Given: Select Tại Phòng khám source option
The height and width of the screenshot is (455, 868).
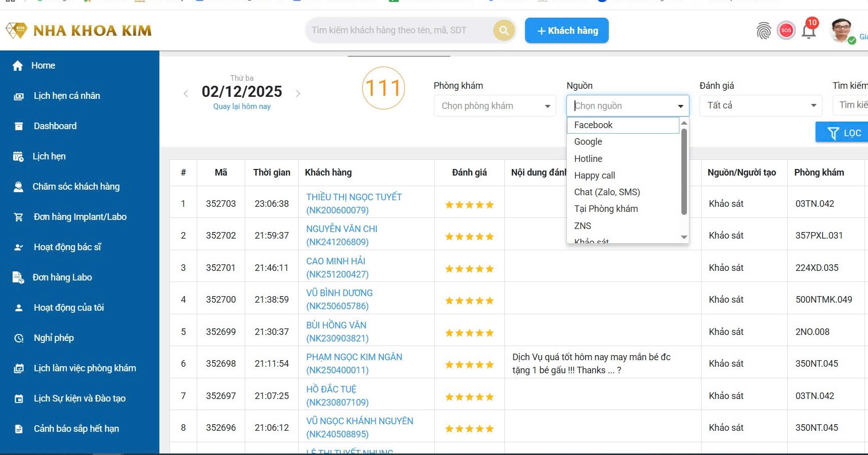Looking at the screenshot, I should point(606,209).
